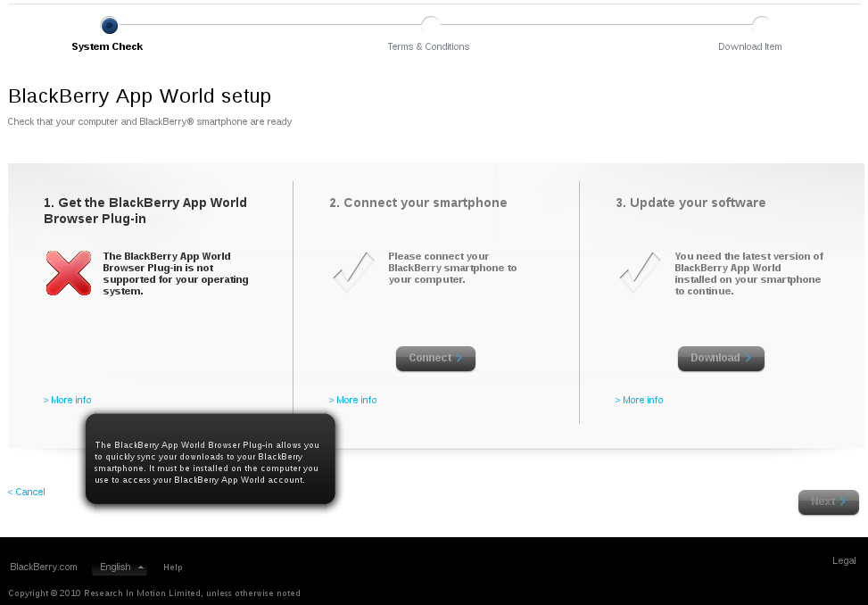Open More info under Browser Plug-in step
This screenshot has width=868, height=605.
(68, 400)
